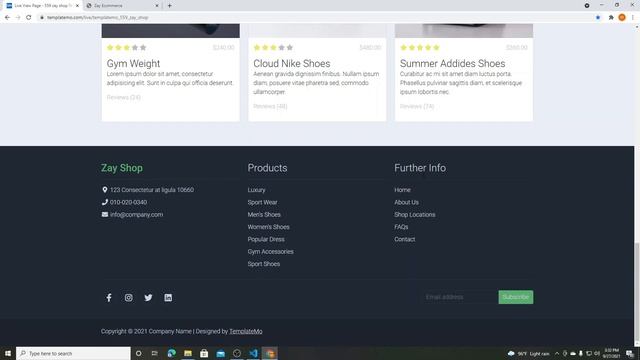The image size is (640, 360).
Task: Click the Summer Addides Shoes star rating
Action: pos(420,47)
